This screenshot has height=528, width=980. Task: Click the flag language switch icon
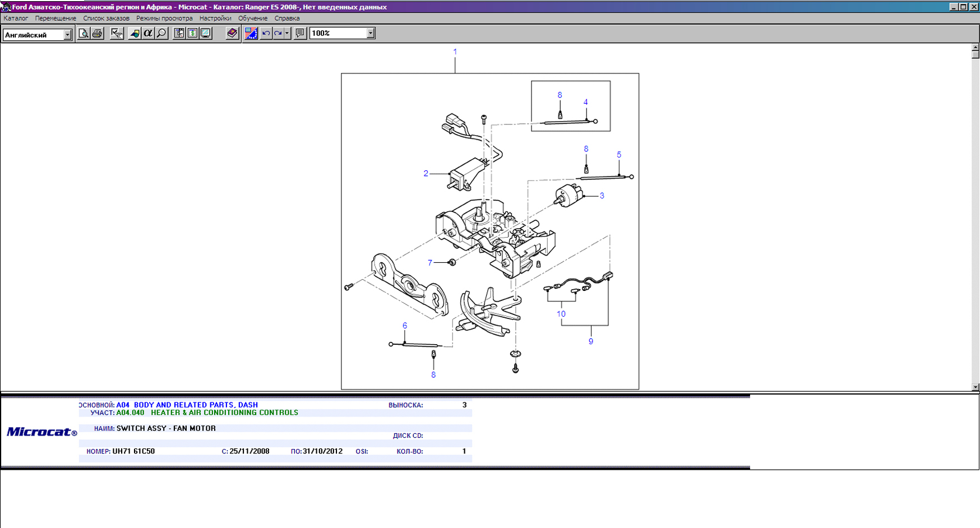(251, 34)
